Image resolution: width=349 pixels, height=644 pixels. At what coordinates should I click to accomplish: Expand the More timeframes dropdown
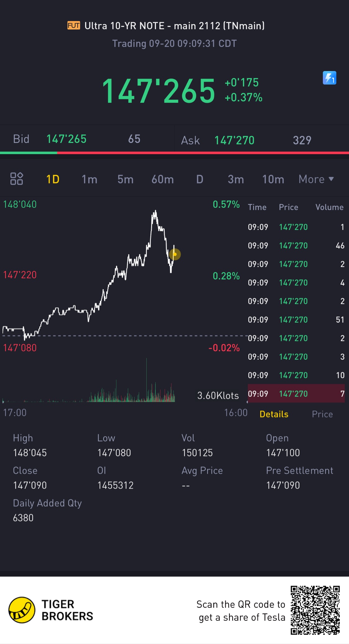point(316,179)
